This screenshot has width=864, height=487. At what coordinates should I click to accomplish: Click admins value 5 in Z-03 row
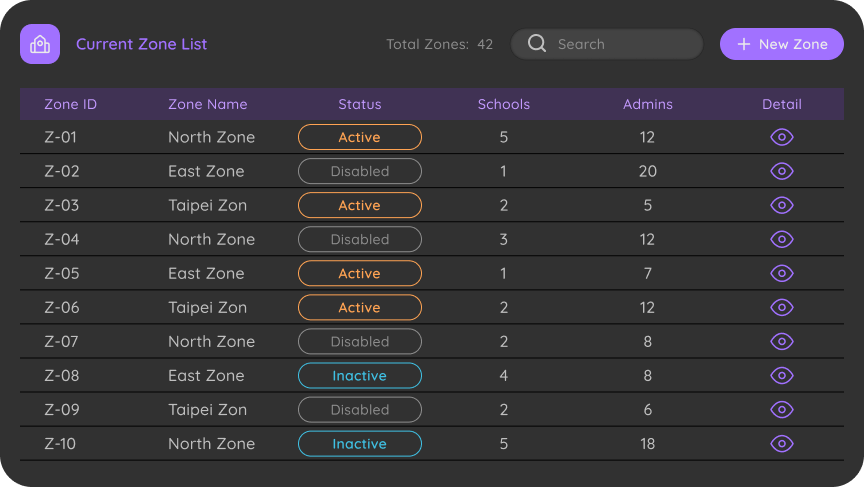click(647, 205)
